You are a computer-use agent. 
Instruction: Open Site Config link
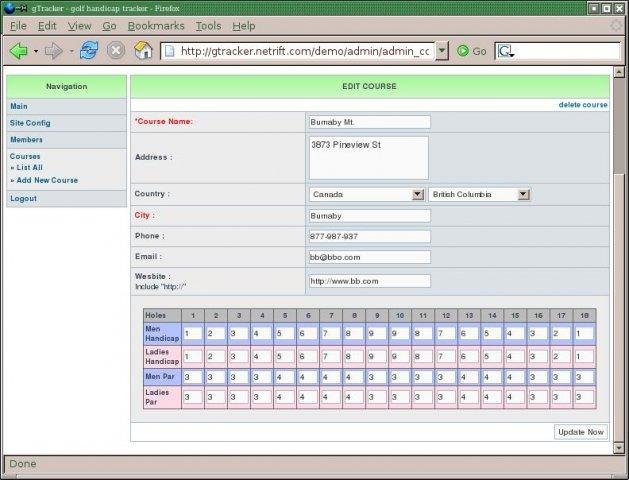click(x=30, y=123)
